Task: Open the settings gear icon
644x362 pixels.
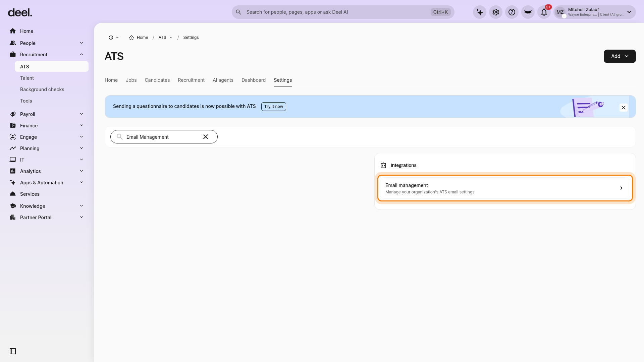Action: (496, 12)
